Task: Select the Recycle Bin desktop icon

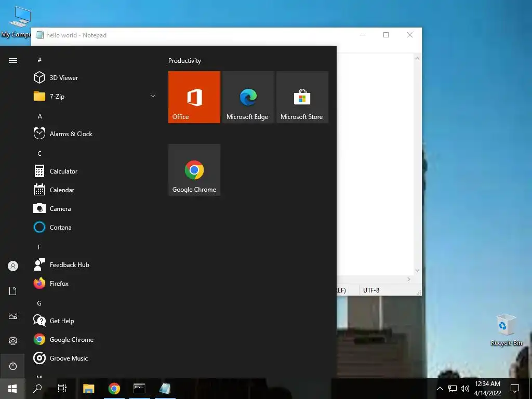Action: pos(506,330)
